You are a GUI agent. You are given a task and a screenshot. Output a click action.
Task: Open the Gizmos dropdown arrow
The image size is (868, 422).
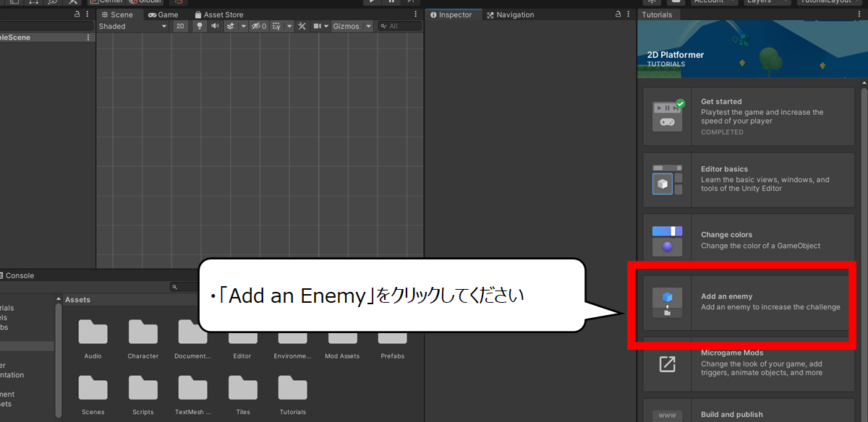tap(368, 26)
